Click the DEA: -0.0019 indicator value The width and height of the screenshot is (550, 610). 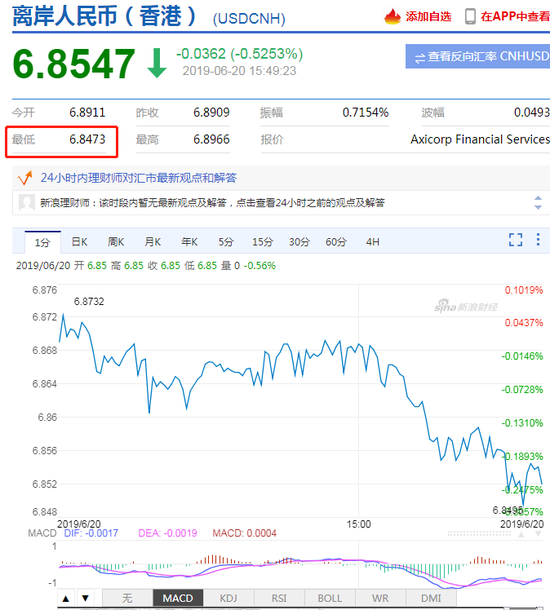coord(168,533)
